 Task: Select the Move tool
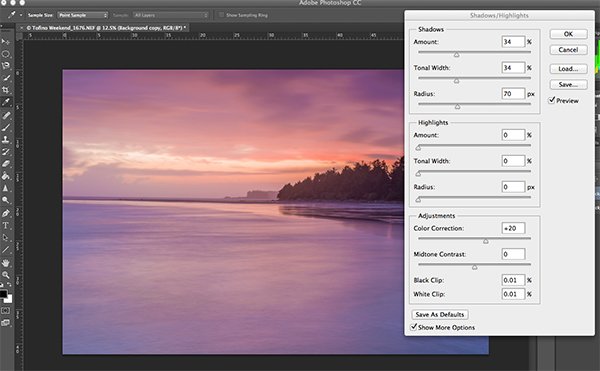pyautogui.click(x=5, y=41)
